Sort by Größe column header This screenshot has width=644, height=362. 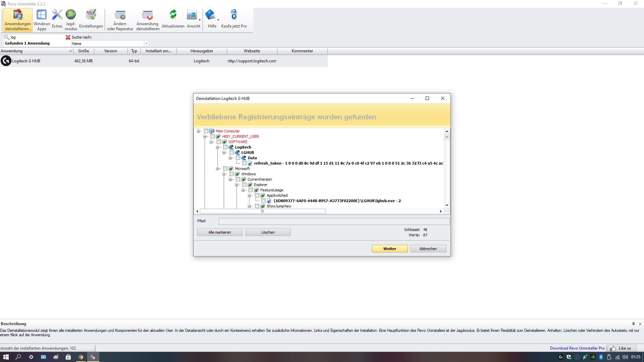click(84, 51)
